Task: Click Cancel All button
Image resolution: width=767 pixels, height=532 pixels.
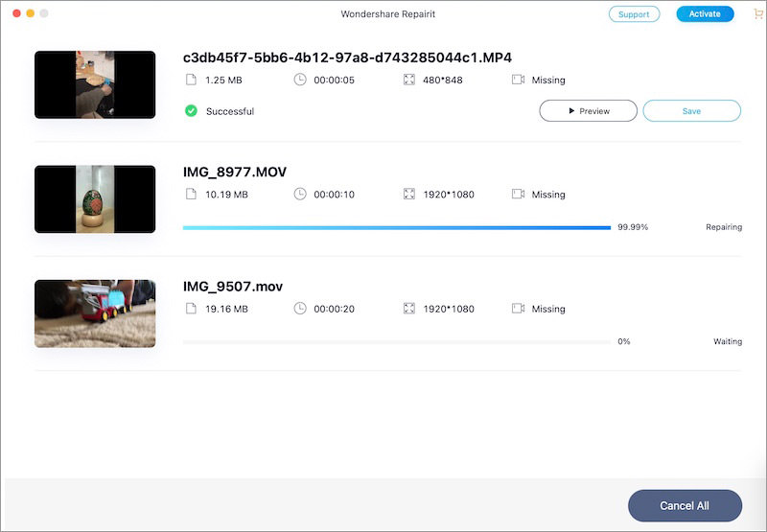Action: pyautogui.click(x=685, y=505)
